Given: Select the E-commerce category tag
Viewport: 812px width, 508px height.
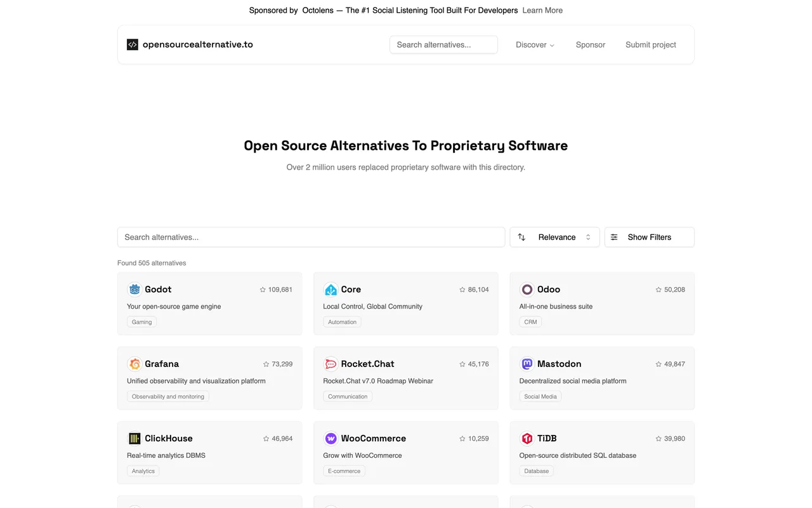Looking at the screenshot, I should pos(344,471).
